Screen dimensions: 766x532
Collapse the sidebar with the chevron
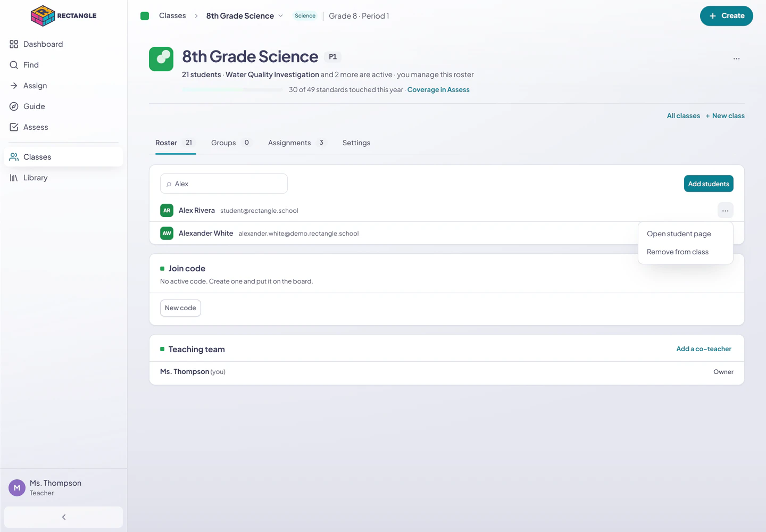(63, 517)
